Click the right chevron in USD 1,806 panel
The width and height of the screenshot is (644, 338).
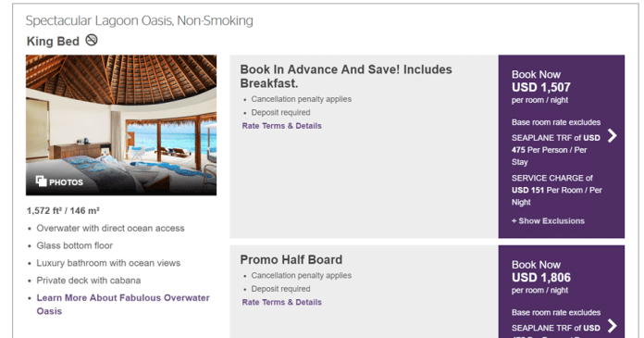click(612, 326)
